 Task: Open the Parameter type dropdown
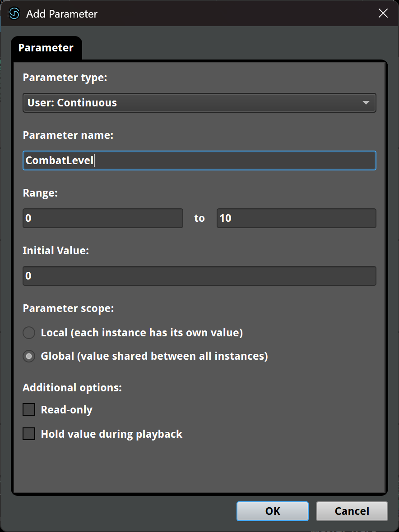[199, 102]
